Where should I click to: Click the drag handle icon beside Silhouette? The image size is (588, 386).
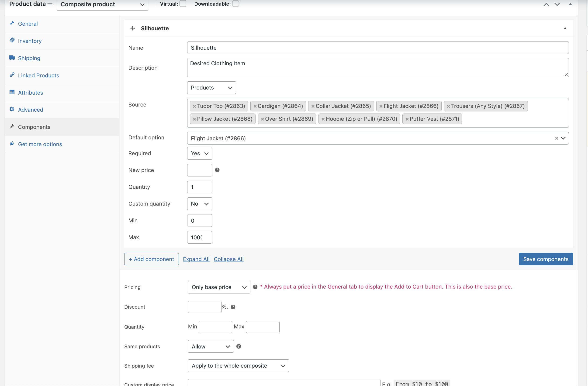click(132, 28)
